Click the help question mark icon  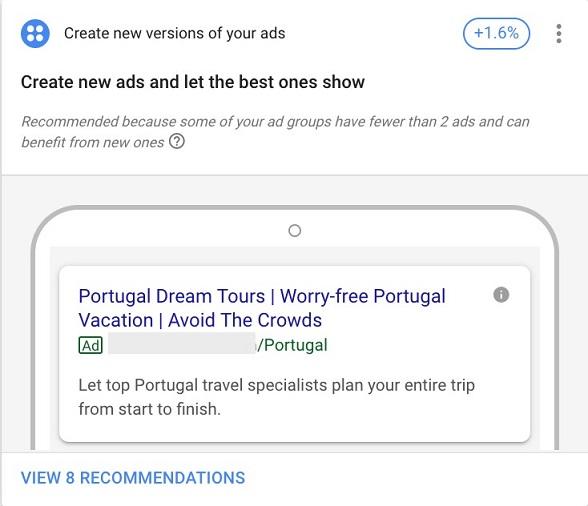click(177, 141)
